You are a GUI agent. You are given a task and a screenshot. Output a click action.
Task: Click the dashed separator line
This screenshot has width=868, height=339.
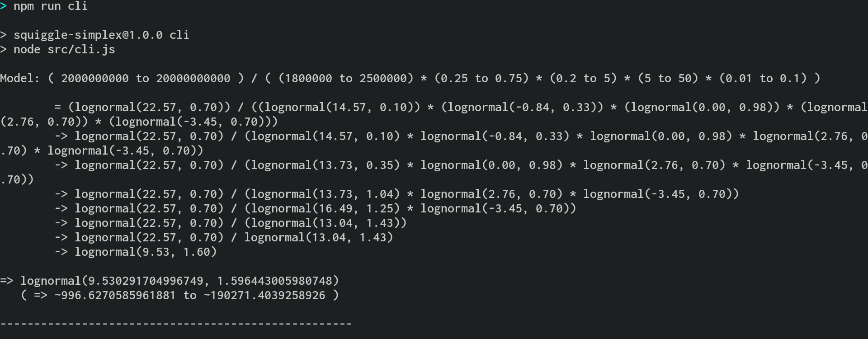pos(176,324)
